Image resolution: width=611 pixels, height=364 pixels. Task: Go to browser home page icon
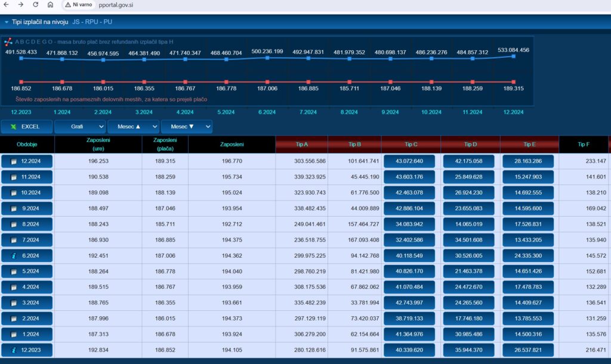[x=50, y=4]
